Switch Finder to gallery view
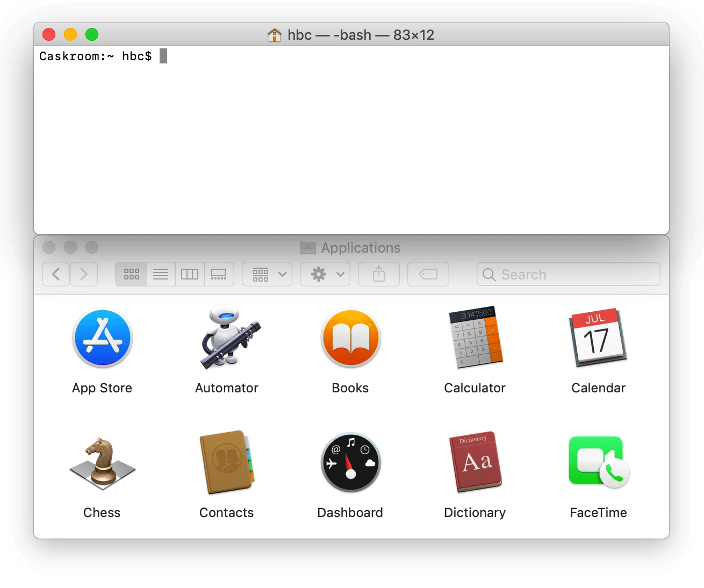 [x=219, y=274]
